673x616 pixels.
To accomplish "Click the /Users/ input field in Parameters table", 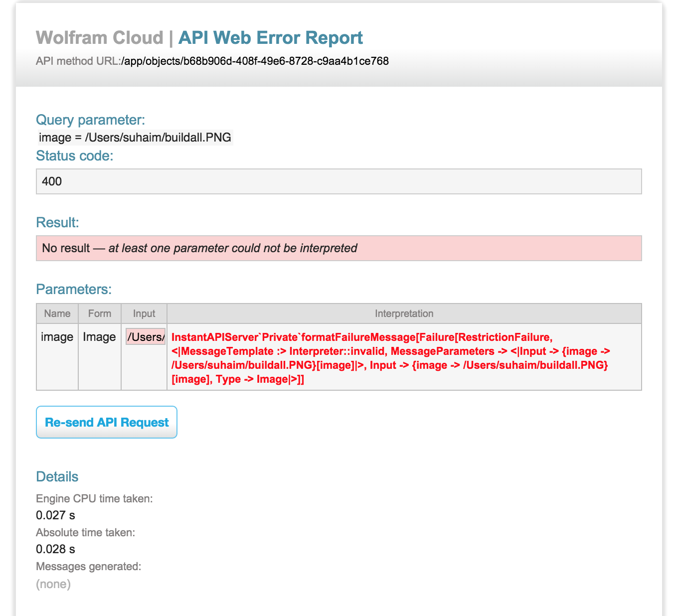I will point(146,337).
